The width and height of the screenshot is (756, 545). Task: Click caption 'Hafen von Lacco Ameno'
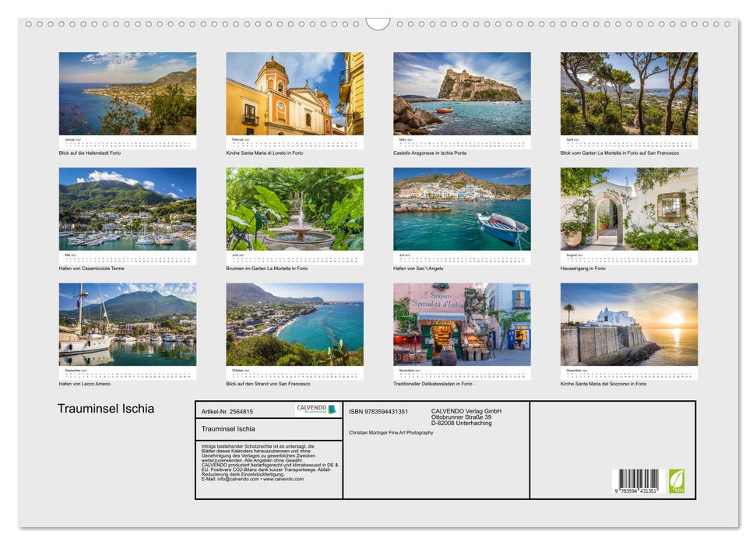tap(85, 384)
